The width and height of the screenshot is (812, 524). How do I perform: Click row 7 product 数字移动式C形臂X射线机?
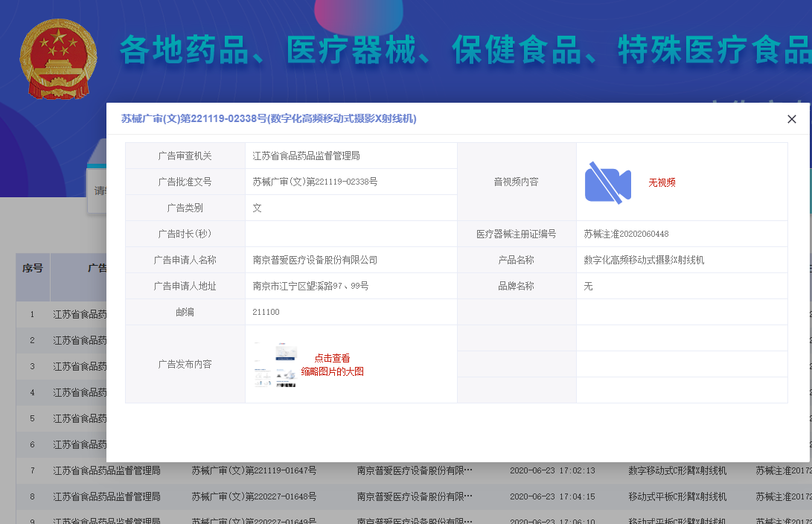677,470
